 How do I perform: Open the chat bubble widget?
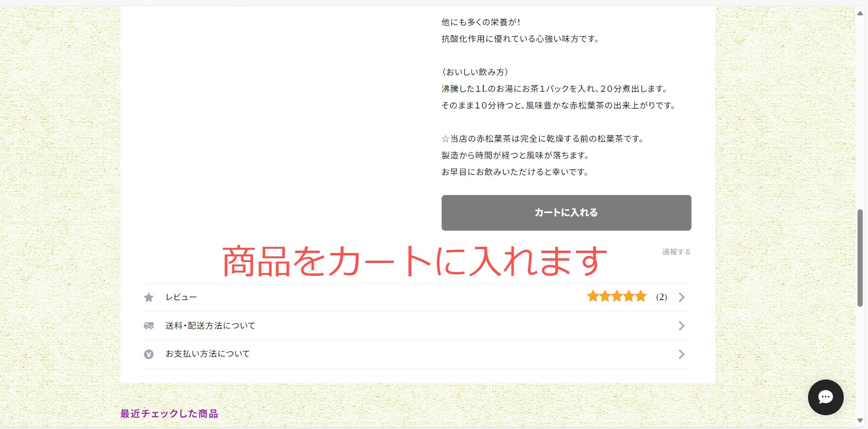pyautogui.click(x=826, y=397)
